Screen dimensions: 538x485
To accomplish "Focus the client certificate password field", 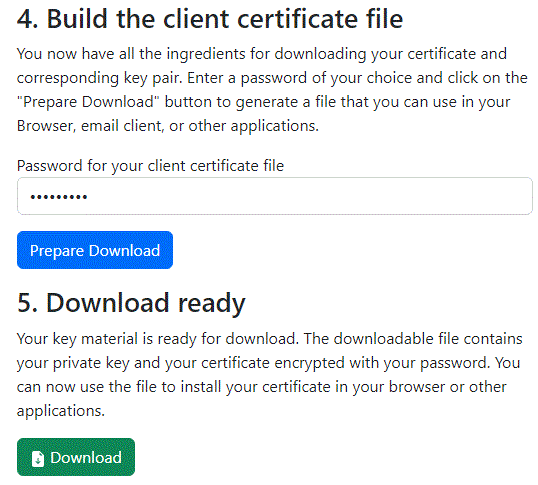I will pos(274,196).
